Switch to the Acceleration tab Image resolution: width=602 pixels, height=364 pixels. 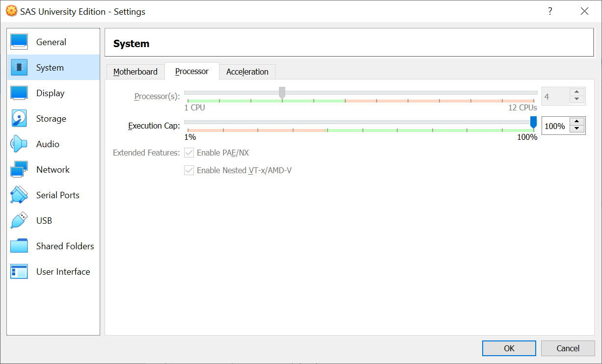click(x=247, y=72)
